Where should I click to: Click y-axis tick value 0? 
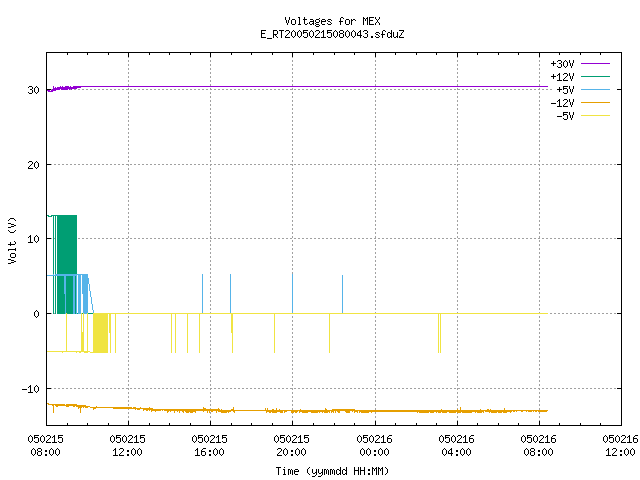tap(37, 314)
